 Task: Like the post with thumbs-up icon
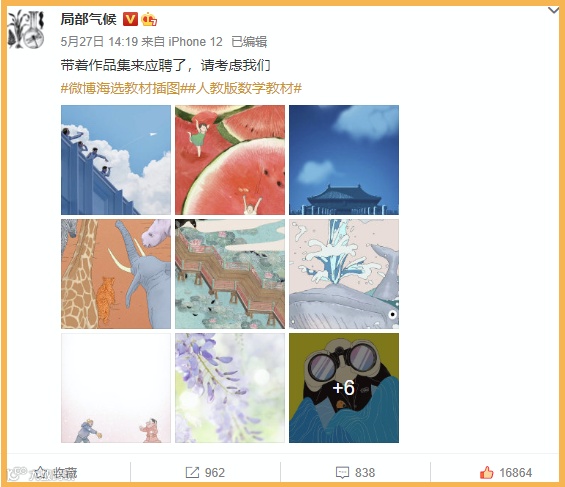pos(486,472)
